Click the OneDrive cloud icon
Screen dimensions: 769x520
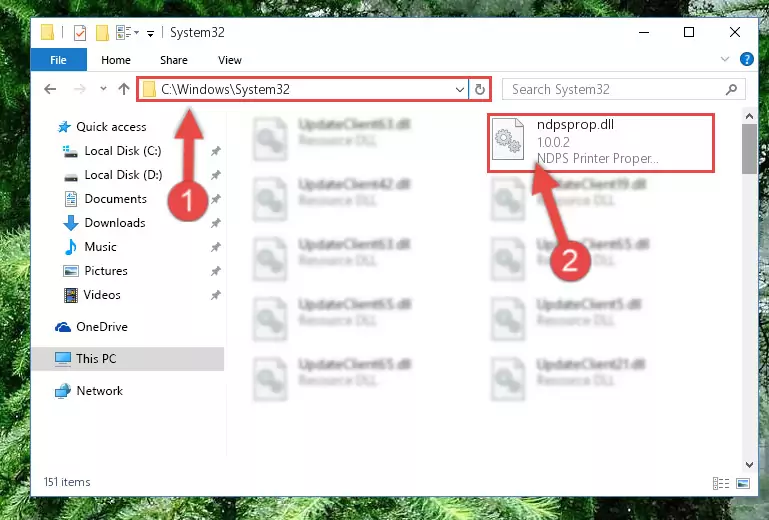pos(63,327)
